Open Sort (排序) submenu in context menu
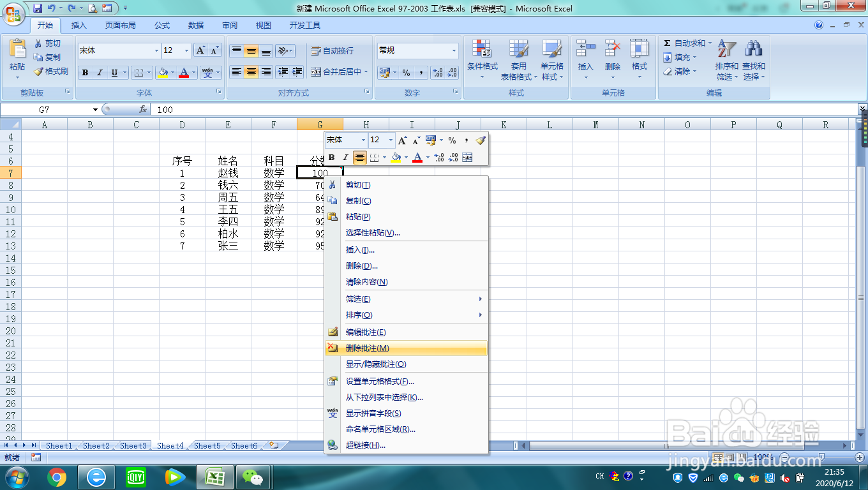The image size is (868, 490). click(x=407, y=315)
